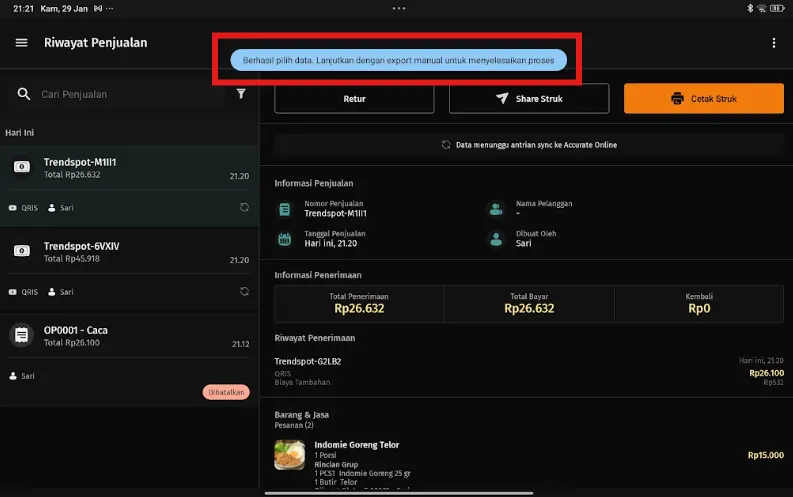Tap the receipt icon beside OP0001 - Caca

pos(21,335)
